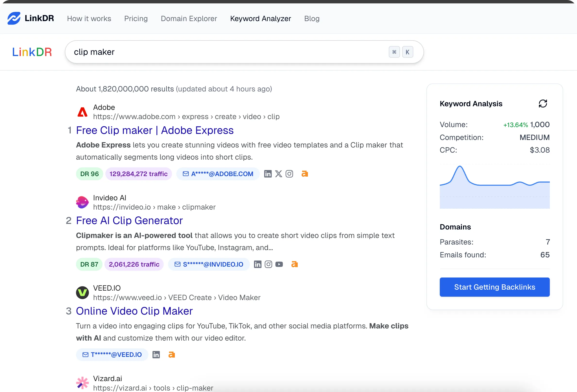
Task: Click the command key shortcut badge
Action: [x=394, y=52]
